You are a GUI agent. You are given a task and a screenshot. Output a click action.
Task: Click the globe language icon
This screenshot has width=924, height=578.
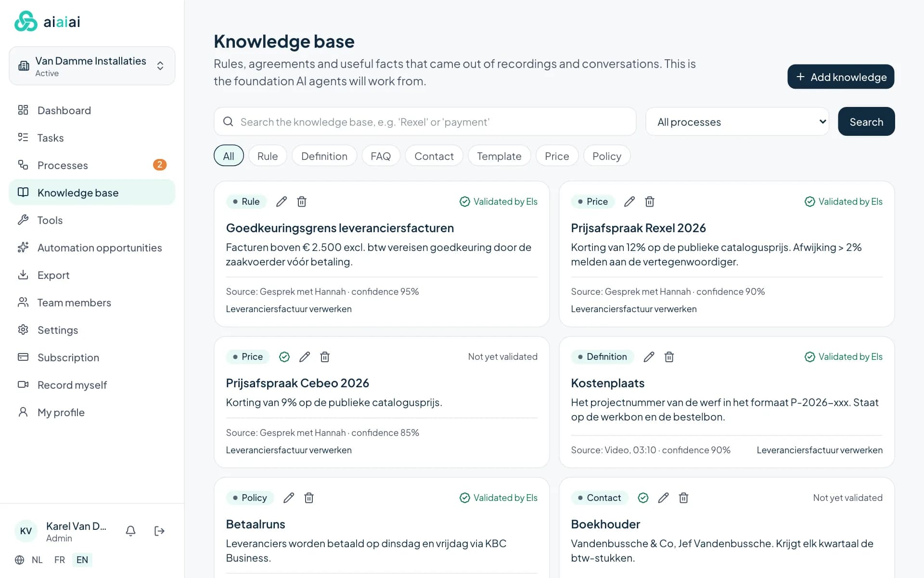[x=19, y=560]
